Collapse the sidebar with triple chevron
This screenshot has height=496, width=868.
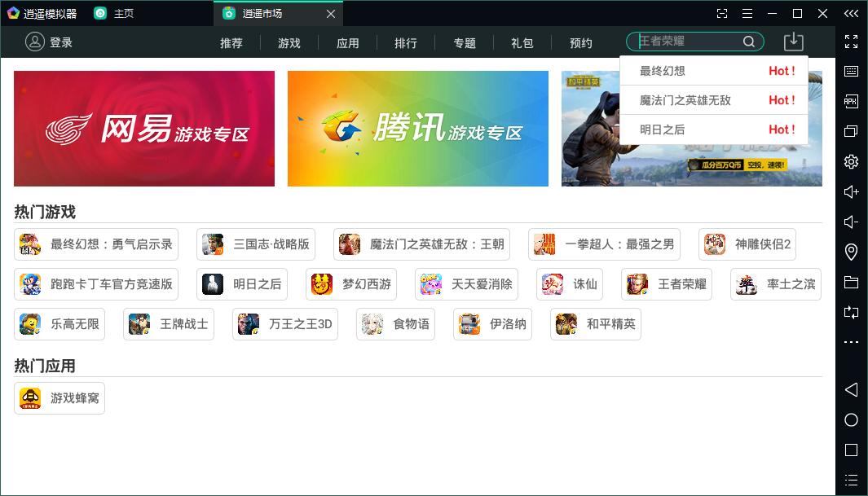[x=851, y=13]
